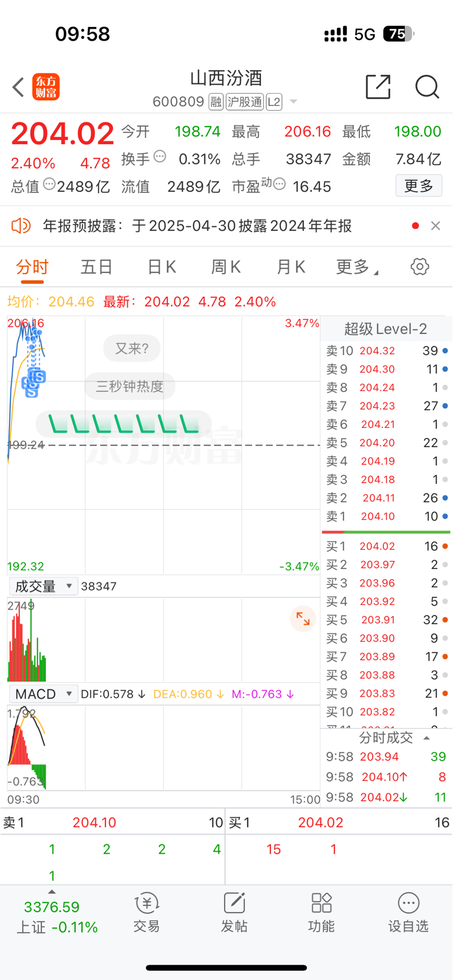Tap the blue dot beside 卖10
Screen dimensions: 453x980
pyautogui.click(x=445, y=351)
